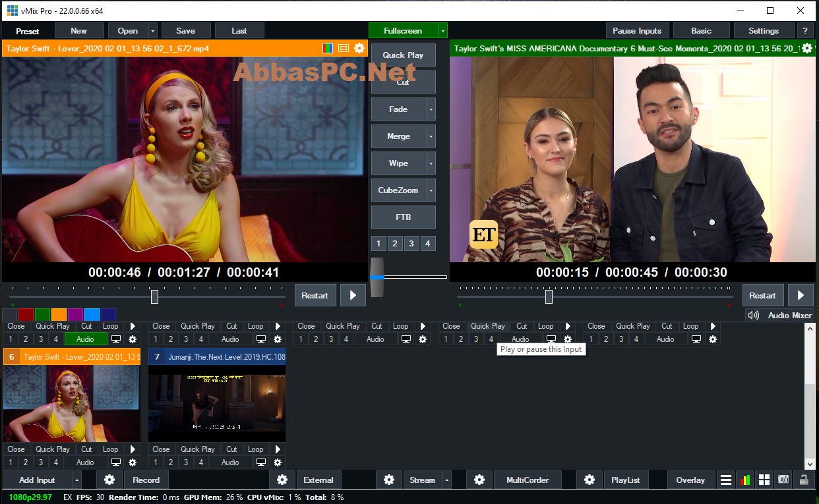This screenshot has height=504, width=819.
Task: Click the padlock icon in the bottom bar
Action: pos(803,480)
